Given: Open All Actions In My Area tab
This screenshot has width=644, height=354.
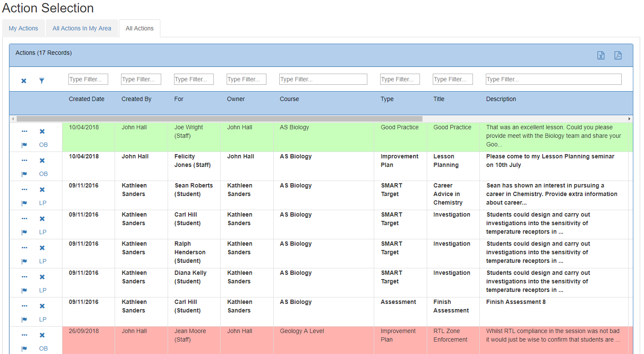Looking at the screenshot, I should [x=82, y=28].
